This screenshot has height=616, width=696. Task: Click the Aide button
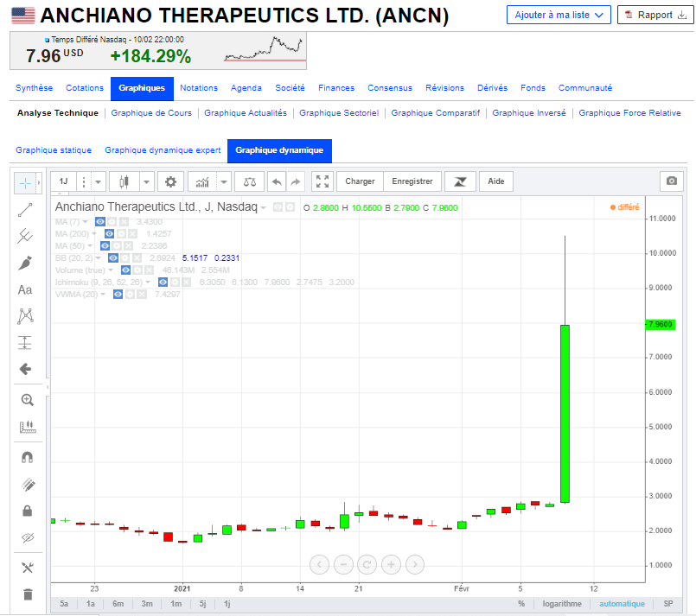click(496, 181)
